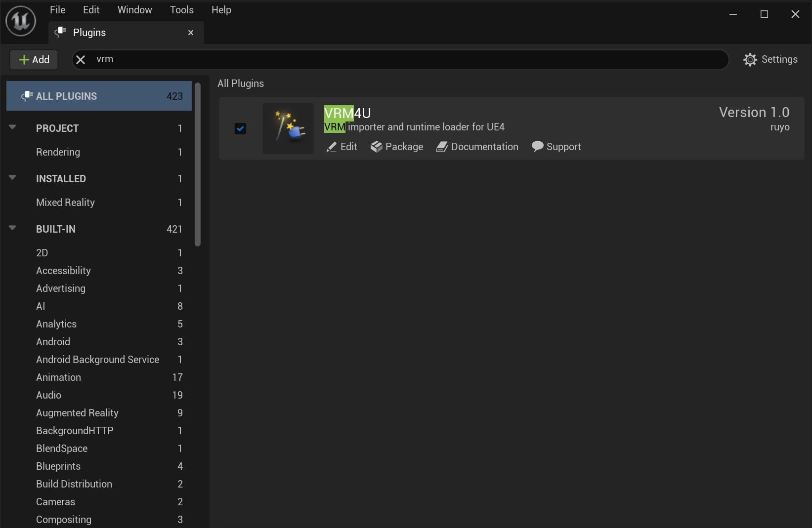
Task: Select ALL PLUGINS category
Action: (x=99, y=96)
